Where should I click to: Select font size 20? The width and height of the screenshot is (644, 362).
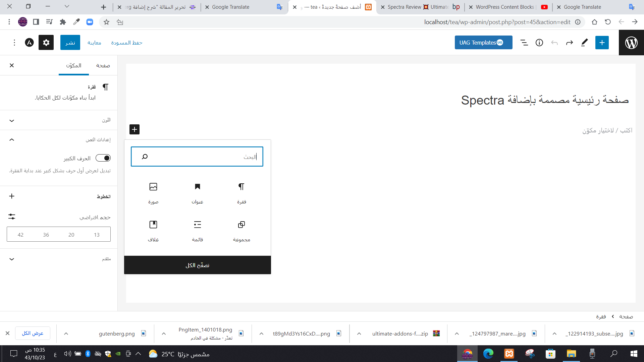71,235
